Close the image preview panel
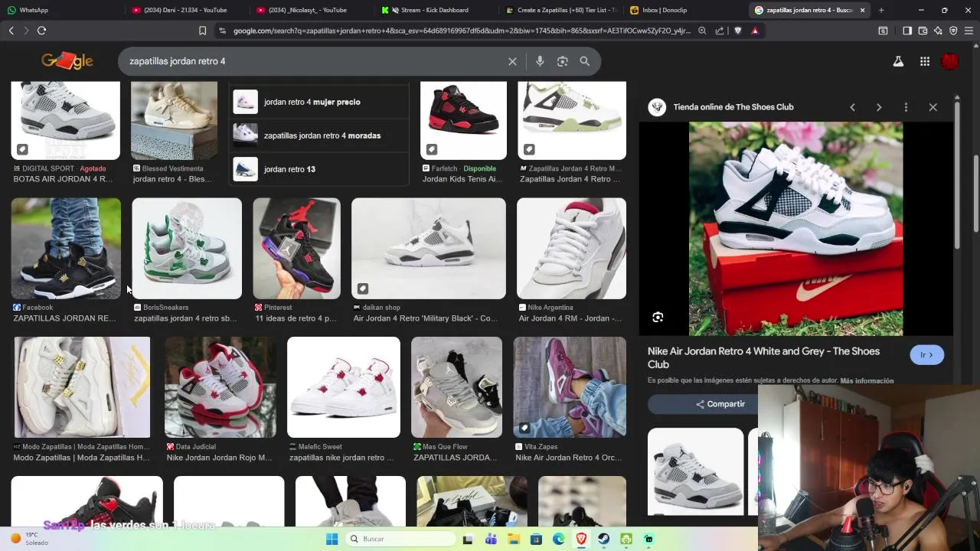Screen dimensions: 980x551 click(933, 107)
